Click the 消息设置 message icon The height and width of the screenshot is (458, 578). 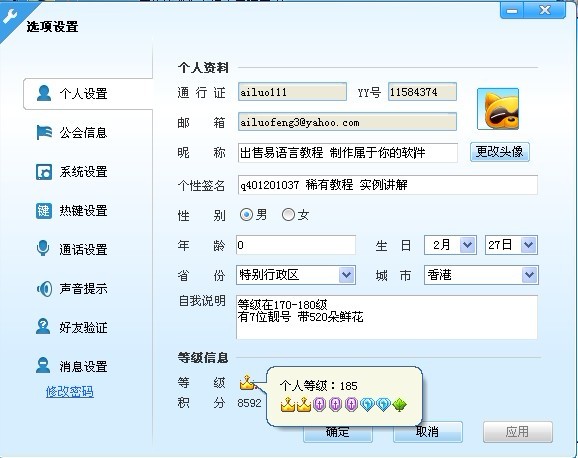(x=43, y=365)
